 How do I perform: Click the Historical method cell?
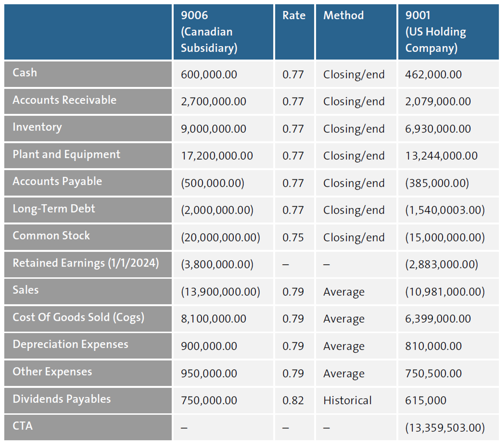point(347,400)
